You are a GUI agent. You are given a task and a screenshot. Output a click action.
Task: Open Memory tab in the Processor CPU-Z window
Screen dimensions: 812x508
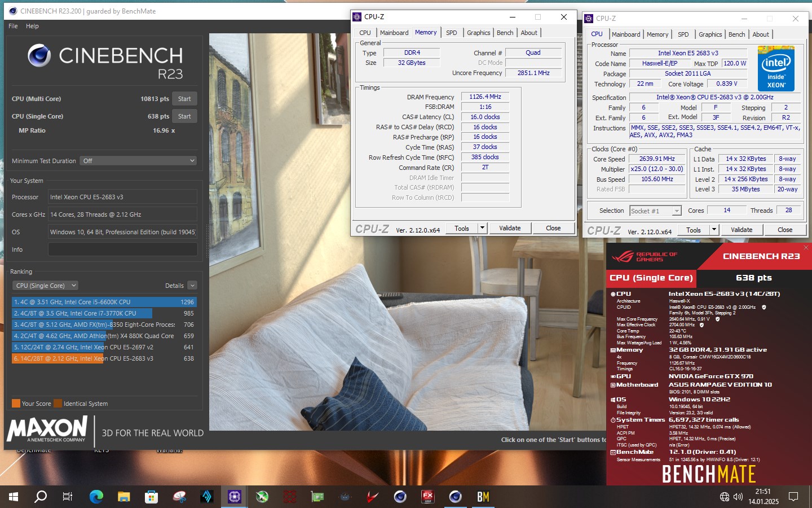pos(657,34)
